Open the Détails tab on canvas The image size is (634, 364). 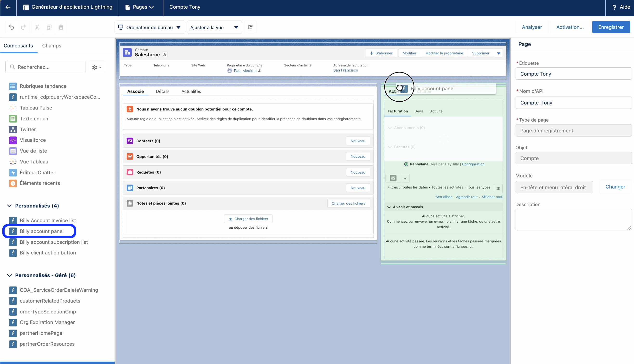click(x=162, y=91)
